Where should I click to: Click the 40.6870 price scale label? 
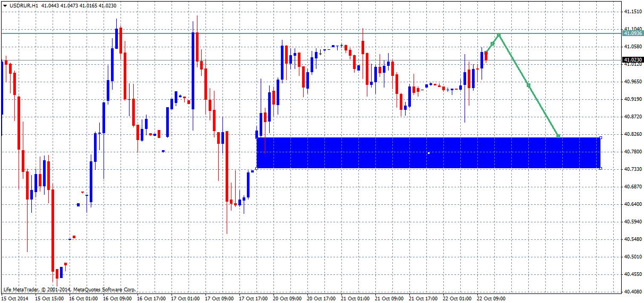(633, 187)
